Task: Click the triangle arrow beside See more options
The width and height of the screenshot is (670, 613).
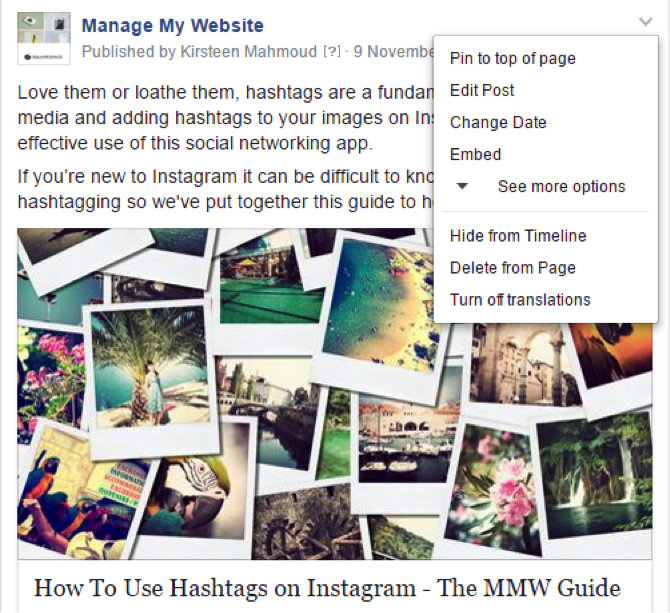Action: point(462,186)
